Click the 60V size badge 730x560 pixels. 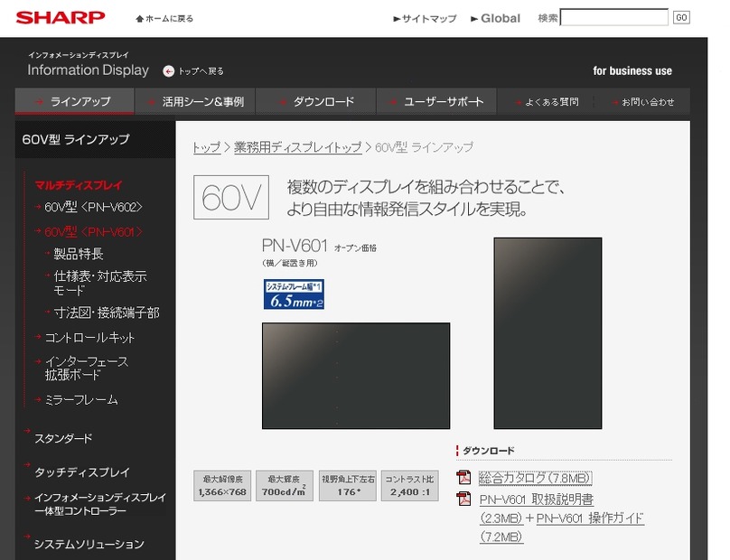pos(231,197)
